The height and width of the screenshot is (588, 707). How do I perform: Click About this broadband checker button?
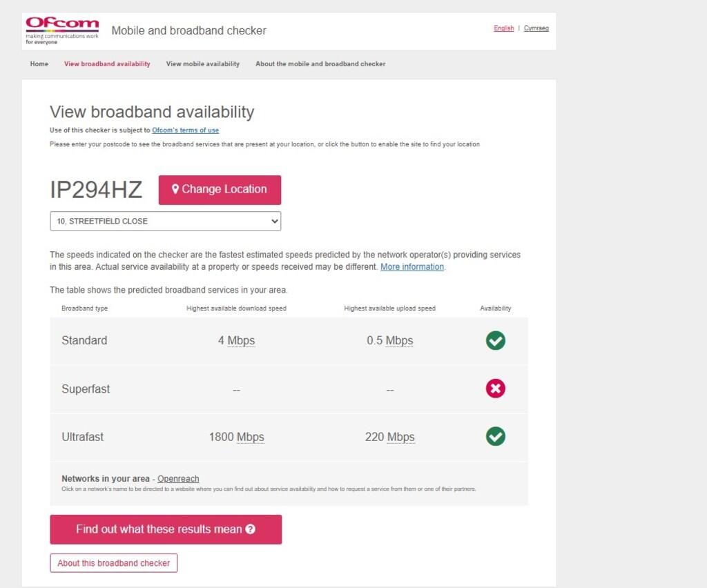(x=113, y=563)
